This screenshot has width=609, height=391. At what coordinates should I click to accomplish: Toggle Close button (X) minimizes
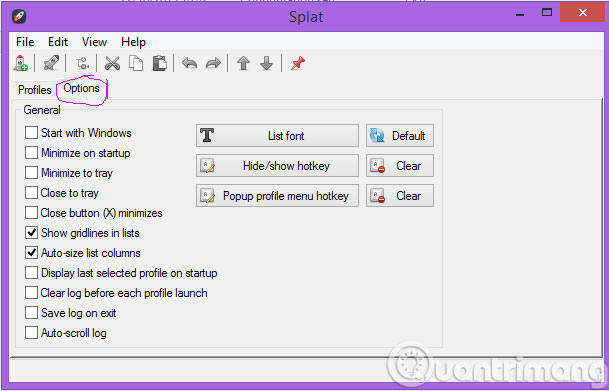[31, 213]
